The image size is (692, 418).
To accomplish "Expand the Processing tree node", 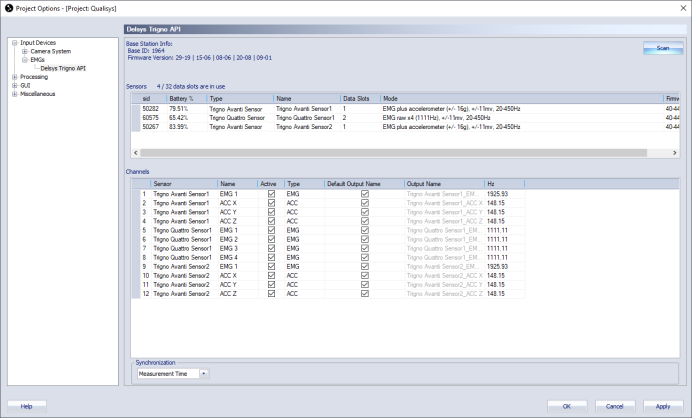I will [x=15, y=77].
